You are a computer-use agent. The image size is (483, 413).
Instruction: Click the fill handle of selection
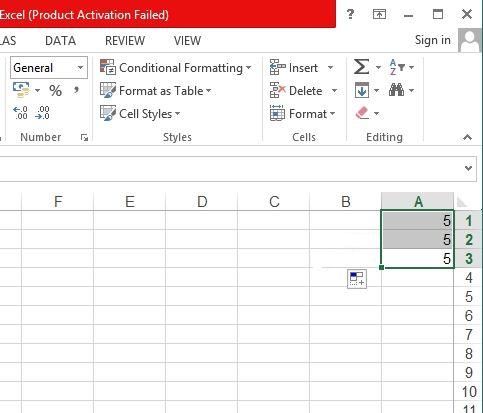coord(382,267)
